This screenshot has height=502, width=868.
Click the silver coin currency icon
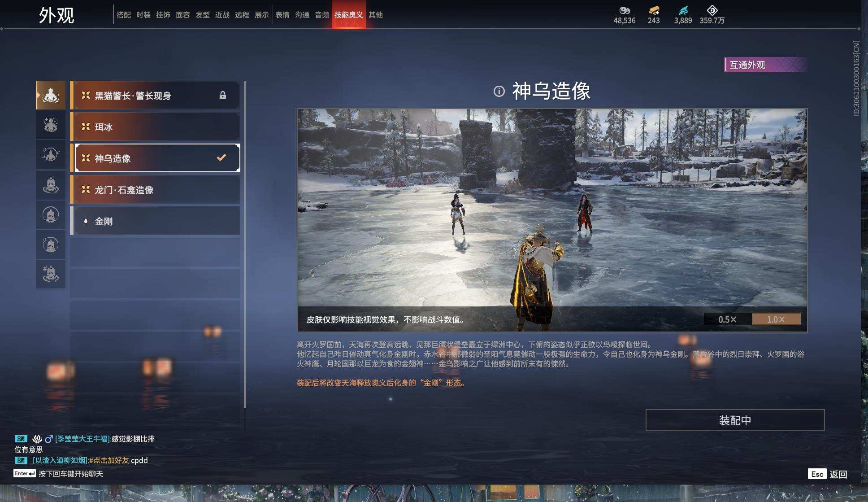[625, 10]
